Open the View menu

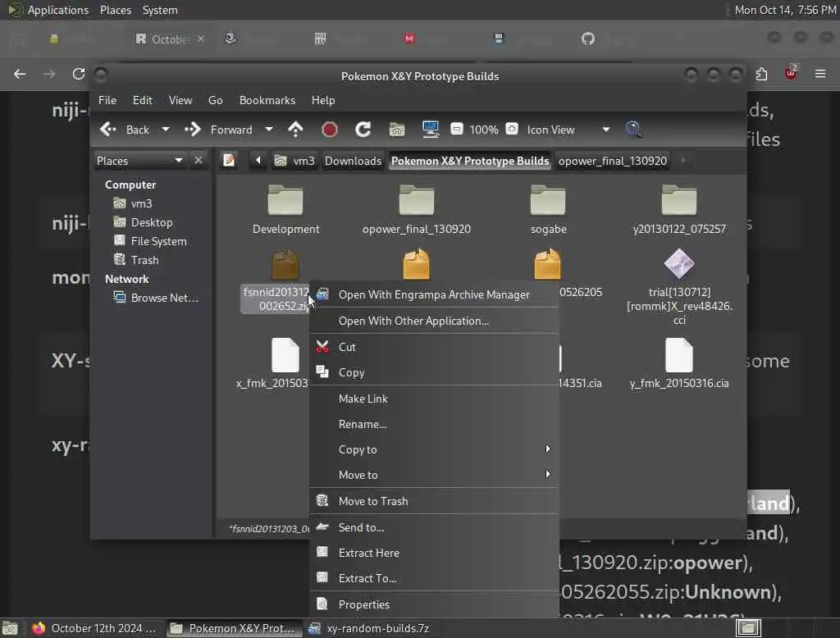(180, 100)
